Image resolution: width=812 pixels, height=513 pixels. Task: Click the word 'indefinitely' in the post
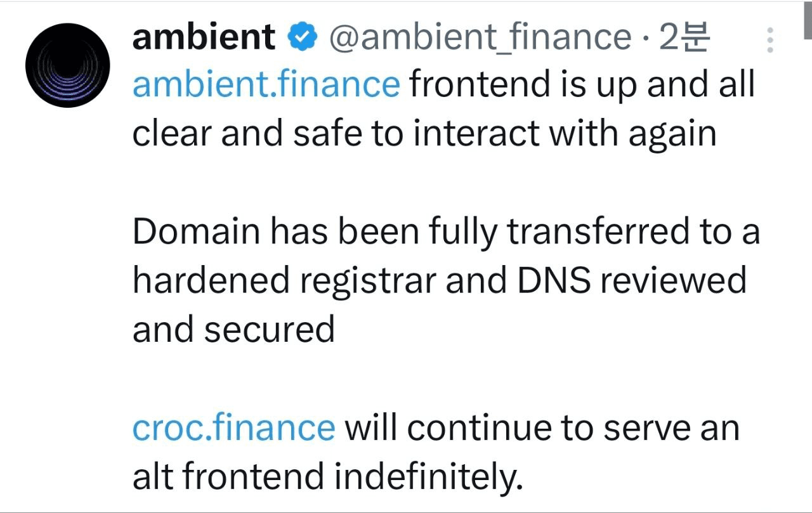[424, 477]
